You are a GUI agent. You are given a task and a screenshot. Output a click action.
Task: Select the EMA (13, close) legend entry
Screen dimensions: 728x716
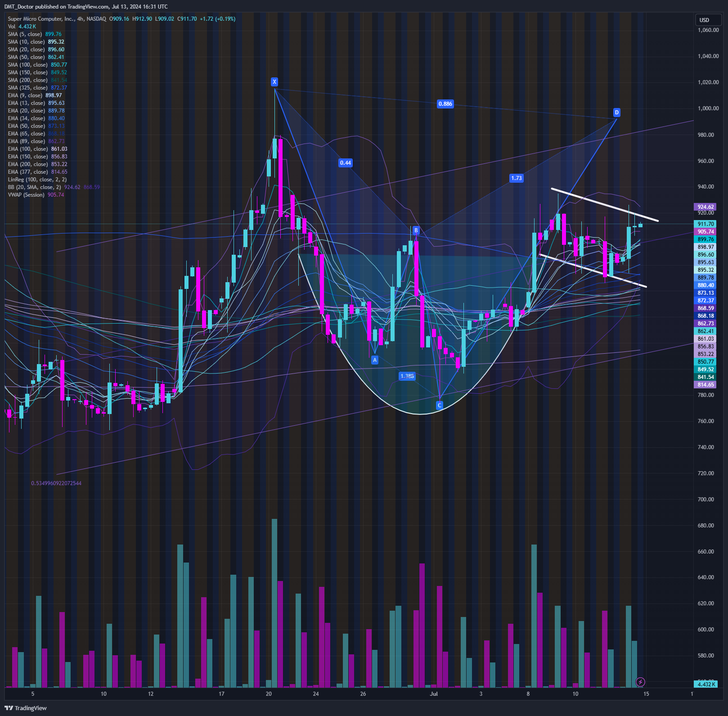(36, 103)
